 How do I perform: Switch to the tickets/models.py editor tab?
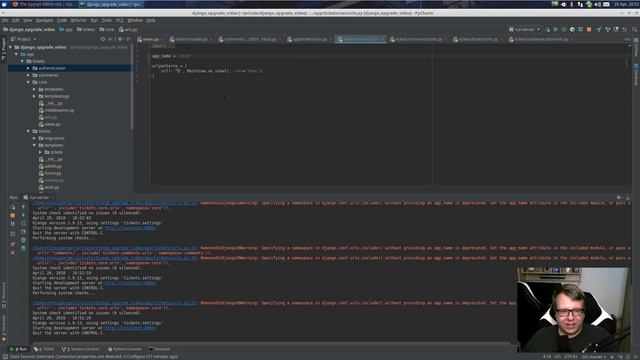click(x=190, y=39)
